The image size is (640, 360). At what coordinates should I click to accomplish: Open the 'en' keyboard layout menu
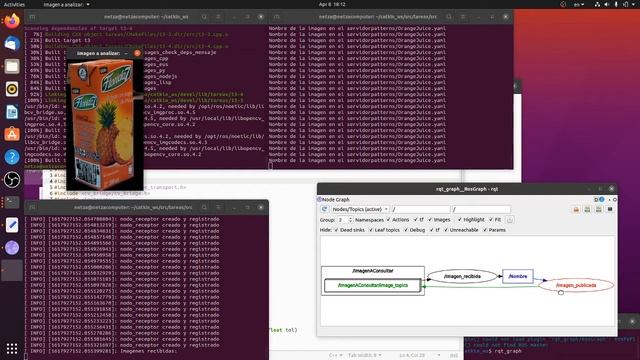coord(579,4)
